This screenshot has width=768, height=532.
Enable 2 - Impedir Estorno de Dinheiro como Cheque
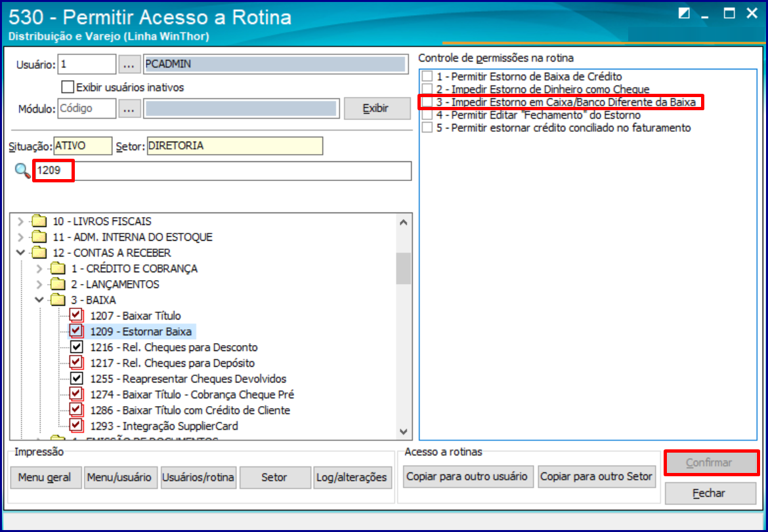[x=427, y=89]
